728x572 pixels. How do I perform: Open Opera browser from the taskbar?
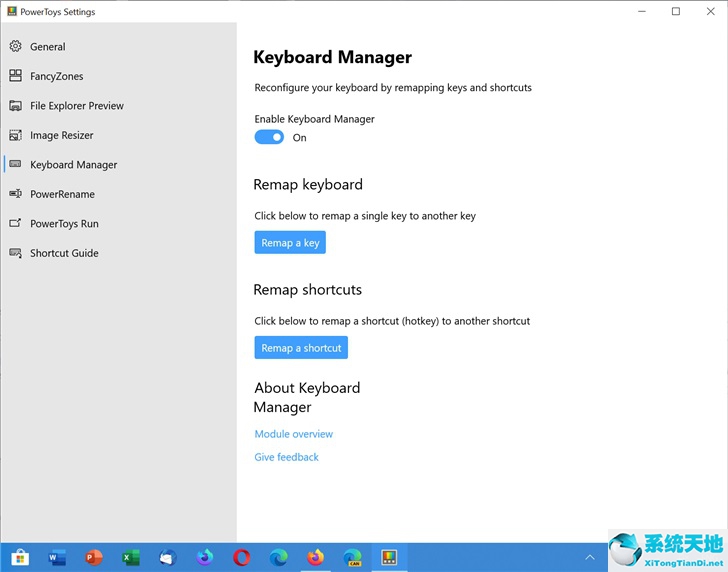coord(241,557)
